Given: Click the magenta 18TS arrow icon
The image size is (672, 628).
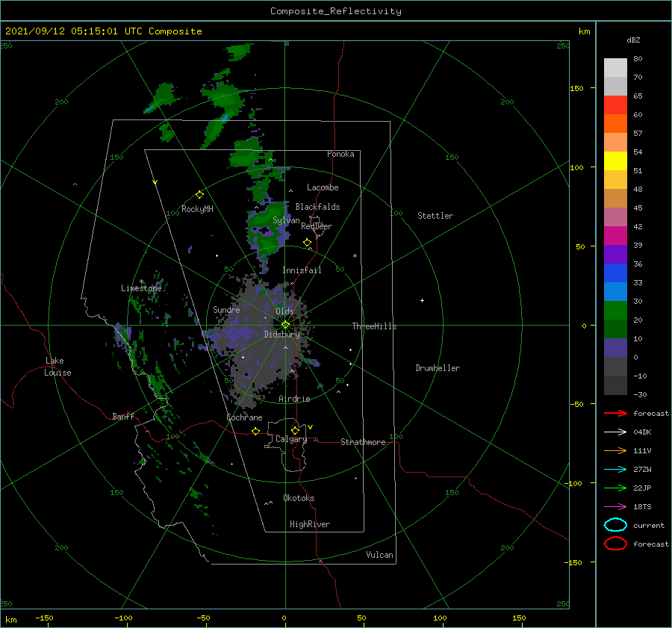Looking at the screenshot, I should 615,507.
